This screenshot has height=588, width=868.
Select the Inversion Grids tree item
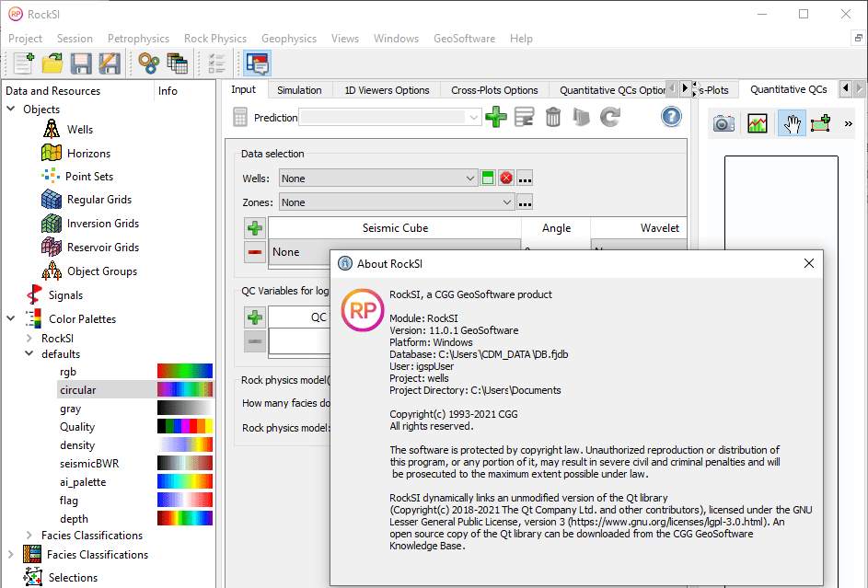click(x=103, y=224)
